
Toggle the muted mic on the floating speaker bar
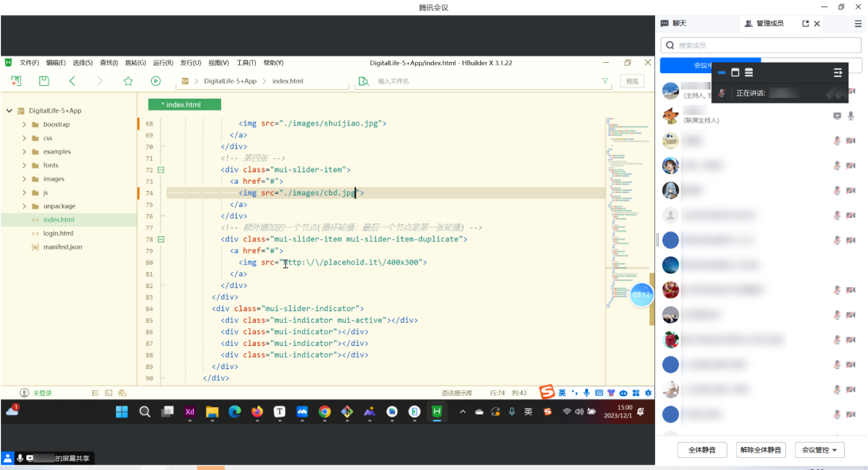[x=722, y=93]
